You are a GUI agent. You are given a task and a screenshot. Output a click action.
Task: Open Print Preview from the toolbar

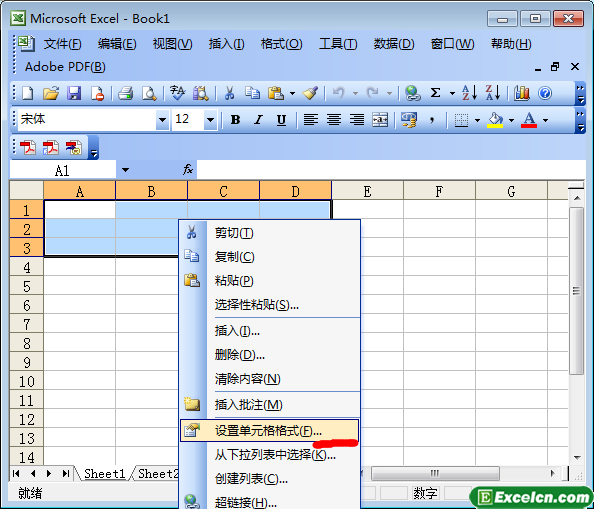[149, 93]
